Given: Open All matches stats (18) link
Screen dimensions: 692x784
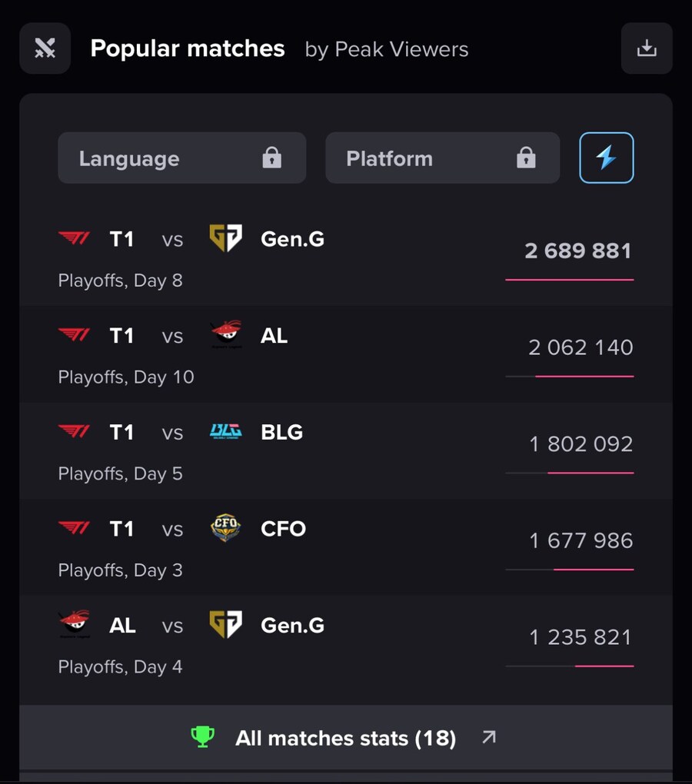Looking at the screenshot, I should [346, 738].
